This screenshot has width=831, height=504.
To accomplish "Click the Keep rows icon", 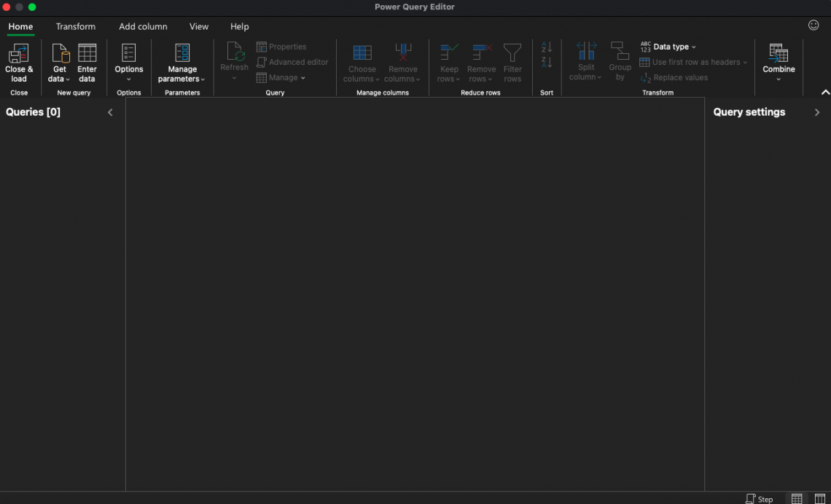I will [x=450, y=53].
